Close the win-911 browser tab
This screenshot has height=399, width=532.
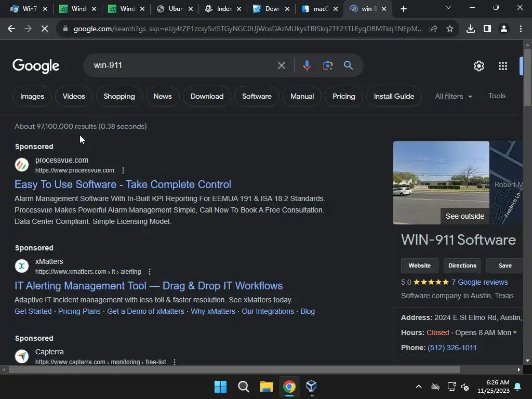384,9
